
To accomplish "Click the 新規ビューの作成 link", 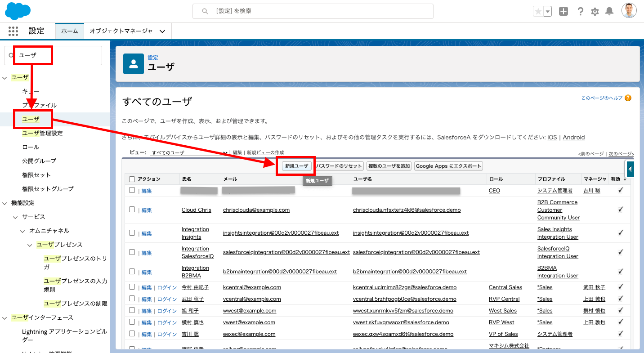I will 265,153.
